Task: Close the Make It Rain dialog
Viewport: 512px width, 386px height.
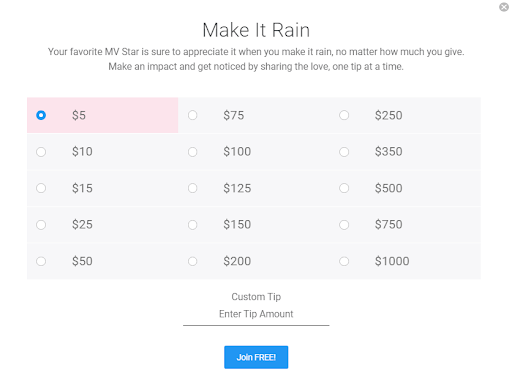Action: click(504, 7)
